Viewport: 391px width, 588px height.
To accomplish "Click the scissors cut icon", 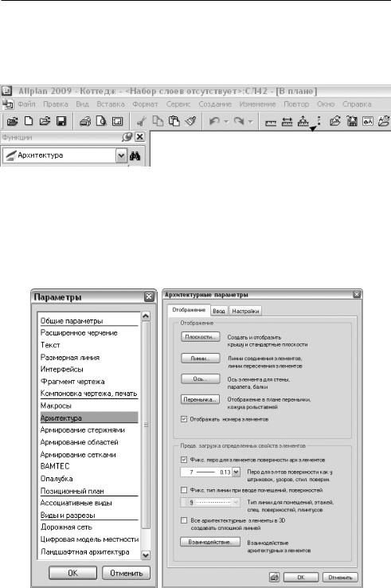I will click(x=142, y=121).
